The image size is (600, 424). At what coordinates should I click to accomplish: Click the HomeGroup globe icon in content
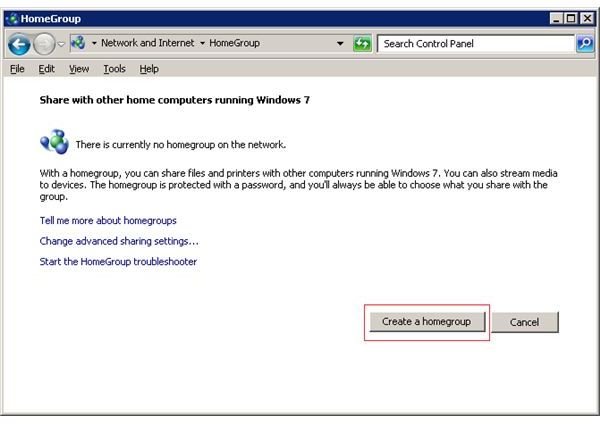pyautogui.click(x=53, y=143)
